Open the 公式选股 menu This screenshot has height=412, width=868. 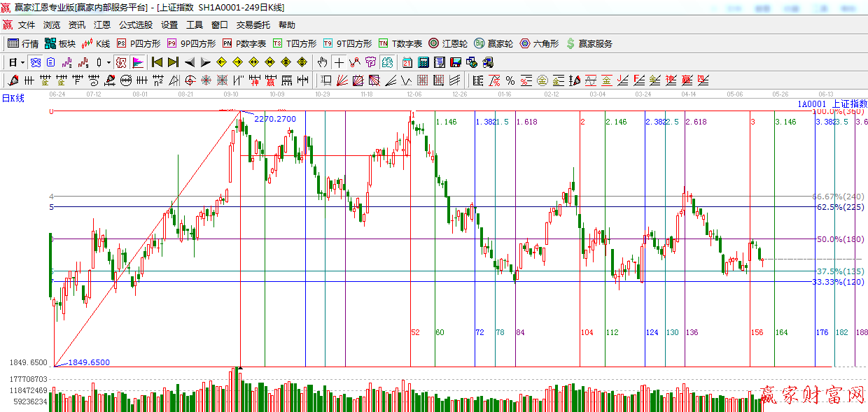tap(135, 25)
